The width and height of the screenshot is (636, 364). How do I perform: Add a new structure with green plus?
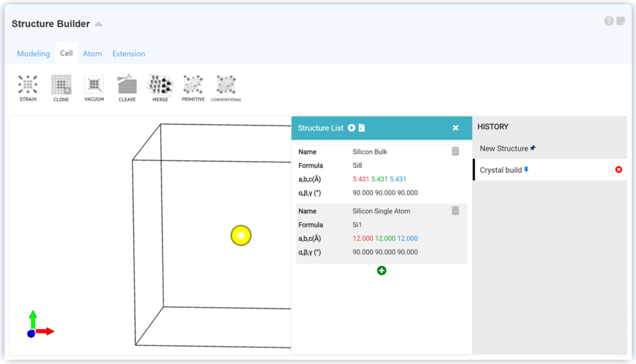click(381, 271)
